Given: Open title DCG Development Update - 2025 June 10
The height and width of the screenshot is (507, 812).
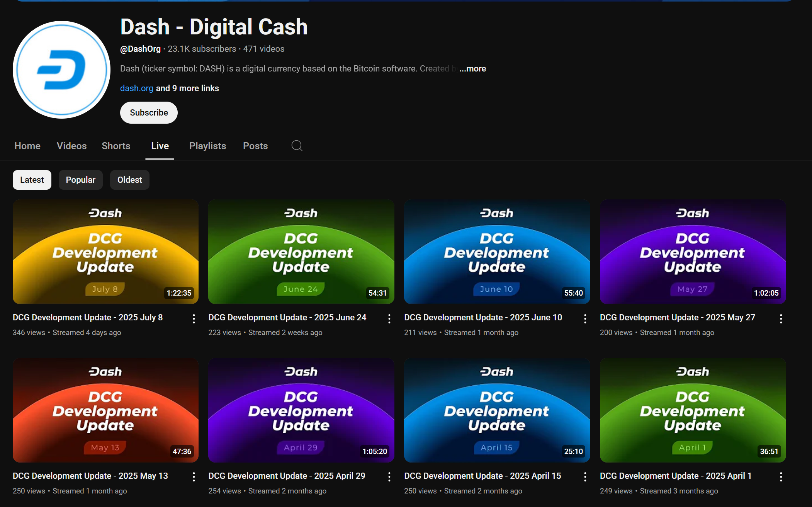Looking at the screenshot, I should coord(483,317).
